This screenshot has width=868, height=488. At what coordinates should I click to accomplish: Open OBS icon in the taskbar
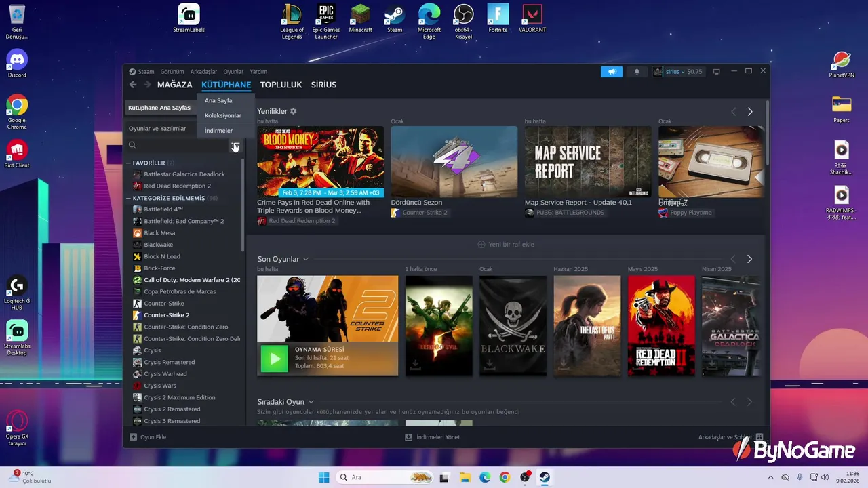pos(525,477)
